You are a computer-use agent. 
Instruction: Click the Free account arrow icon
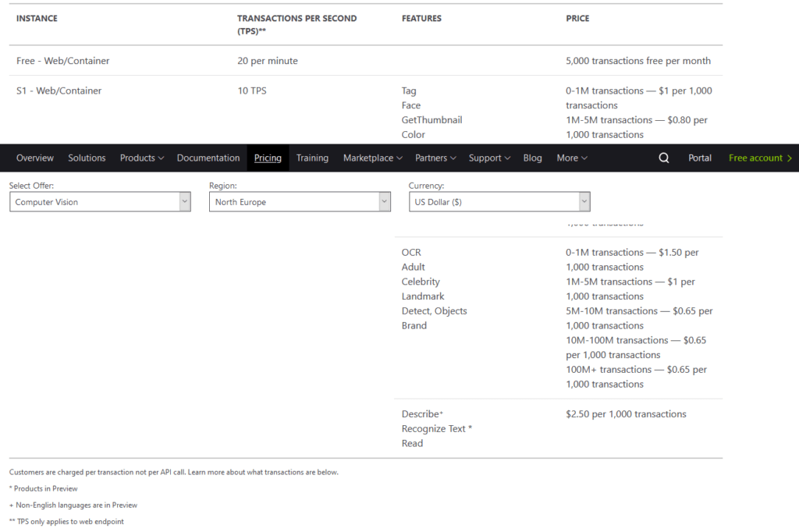pos(790,158)
